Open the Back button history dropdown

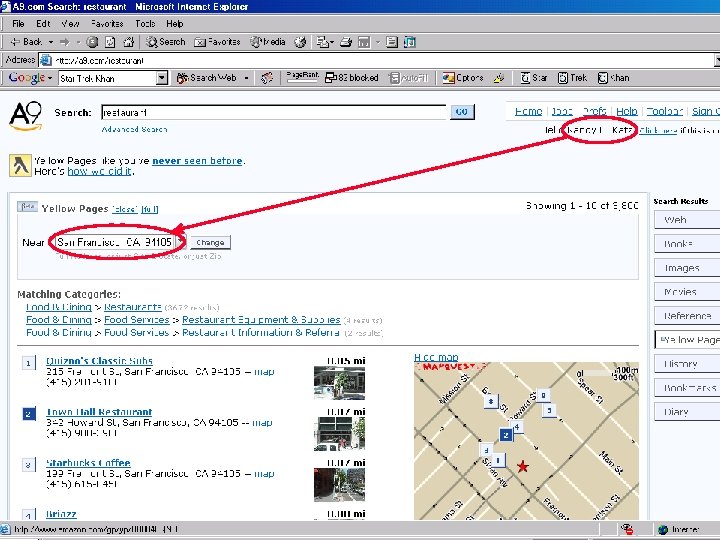point(51,42)
